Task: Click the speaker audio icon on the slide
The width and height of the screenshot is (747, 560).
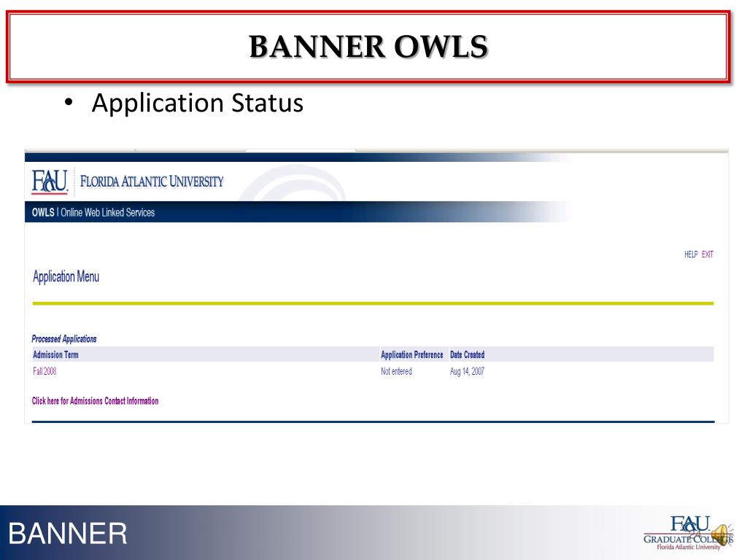Action: click(x=721, y=534)
